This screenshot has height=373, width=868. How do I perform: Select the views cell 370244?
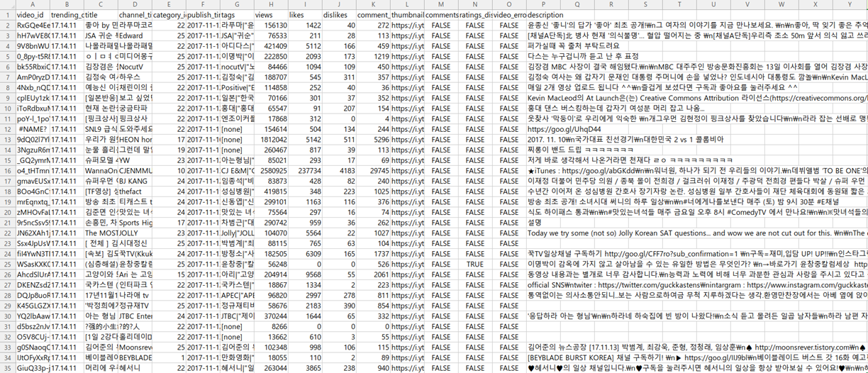pos(272,315)
